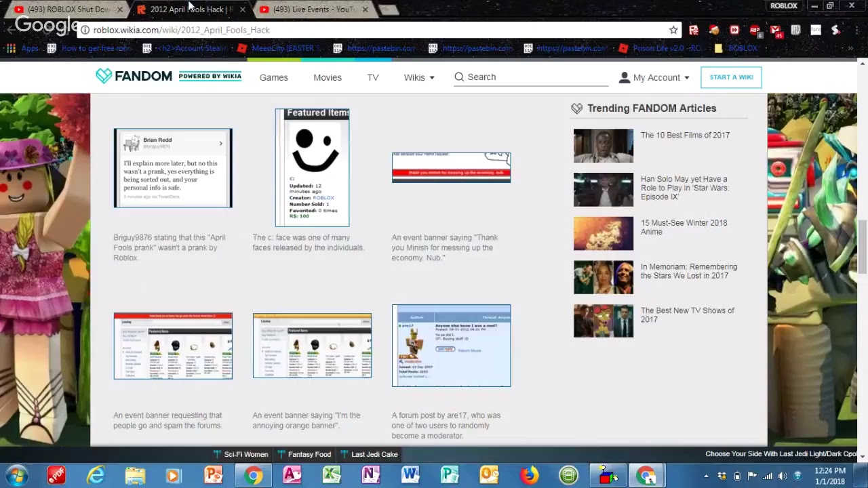Screen dimensions: 868x488
Task: Open the Games menu item
Action: tap(273, 77)
